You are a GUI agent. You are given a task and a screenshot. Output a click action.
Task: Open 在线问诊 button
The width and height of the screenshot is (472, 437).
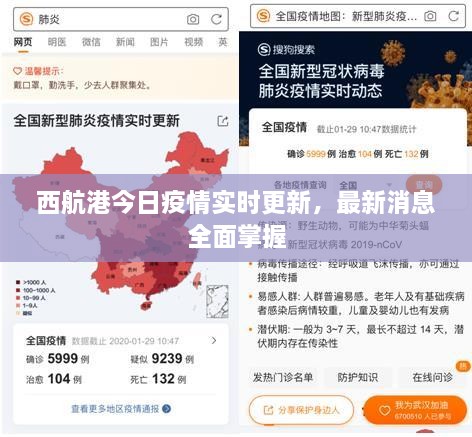(x=432, y=377)
